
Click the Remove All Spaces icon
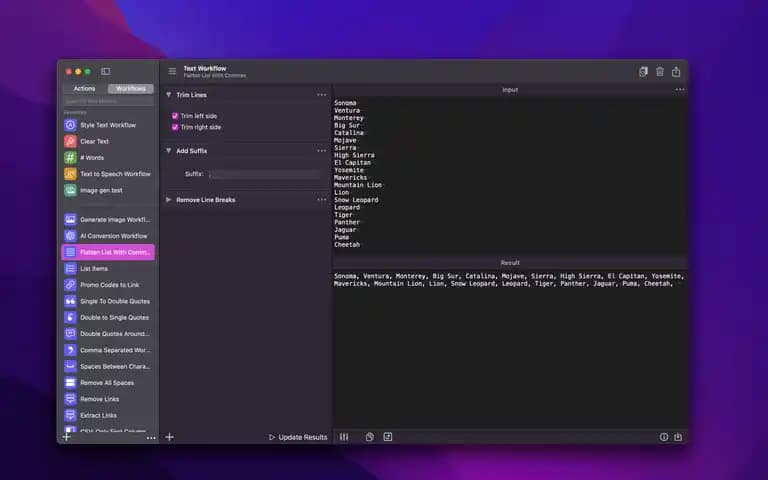(71, 383)
